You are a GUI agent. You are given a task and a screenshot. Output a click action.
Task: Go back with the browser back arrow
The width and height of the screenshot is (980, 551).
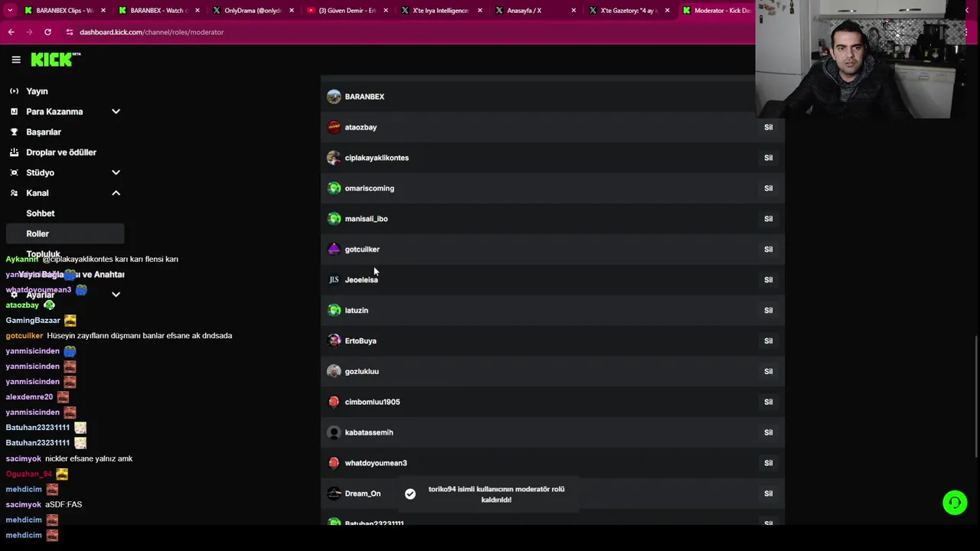pos(11,32)
